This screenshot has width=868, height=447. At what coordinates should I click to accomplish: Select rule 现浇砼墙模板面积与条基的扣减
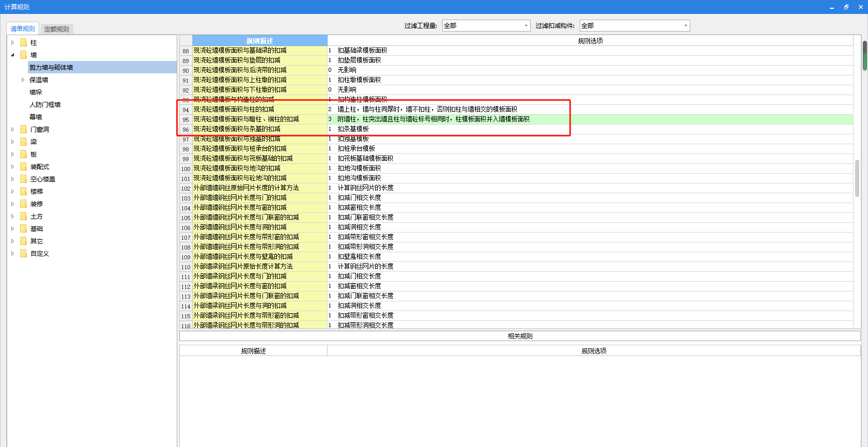260,129
